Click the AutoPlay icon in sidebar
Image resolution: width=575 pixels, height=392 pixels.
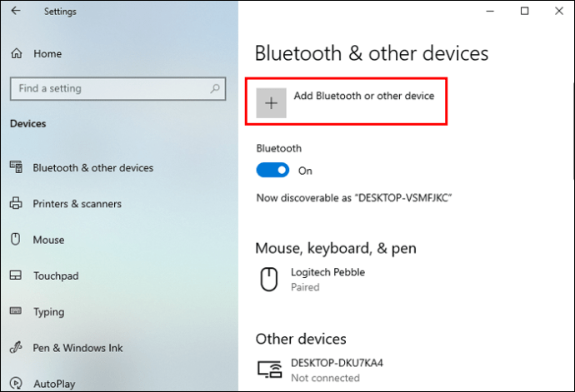pyautogui.click(x=16, y=383)
